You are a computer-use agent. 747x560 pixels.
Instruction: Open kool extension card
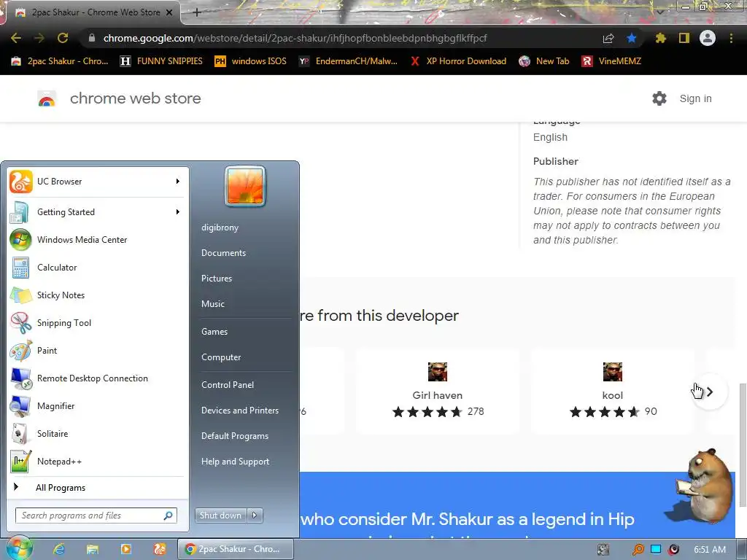pyautogui.click(x=613, y=392)
